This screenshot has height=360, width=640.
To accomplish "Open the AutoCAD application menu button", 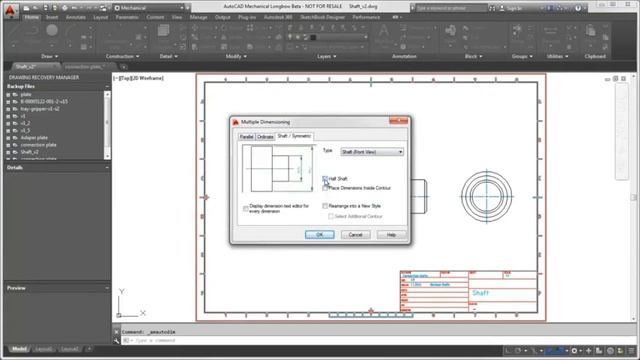I will coord(11,11).
